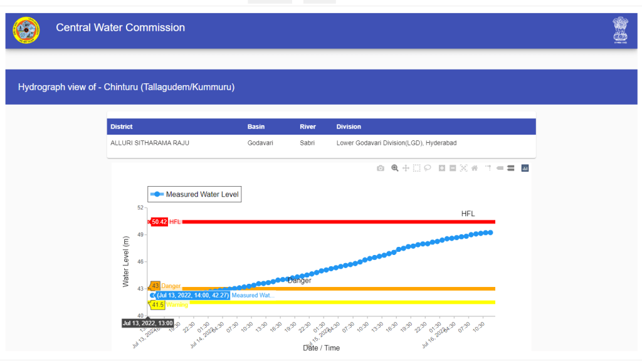
Task: Toggle Measured Water Level legend entry
Action: [x=194, y=195]
